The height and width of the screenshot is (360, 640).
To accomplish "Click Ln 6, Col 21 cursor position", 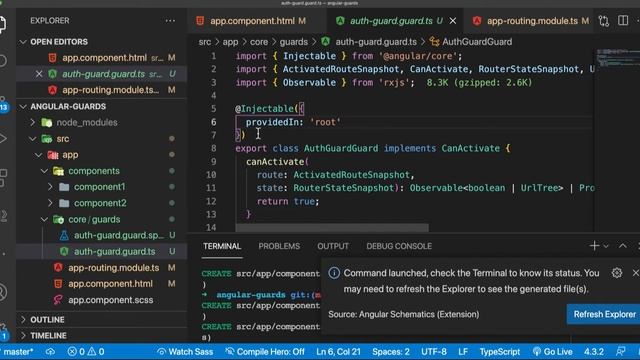I will (338, 351).
